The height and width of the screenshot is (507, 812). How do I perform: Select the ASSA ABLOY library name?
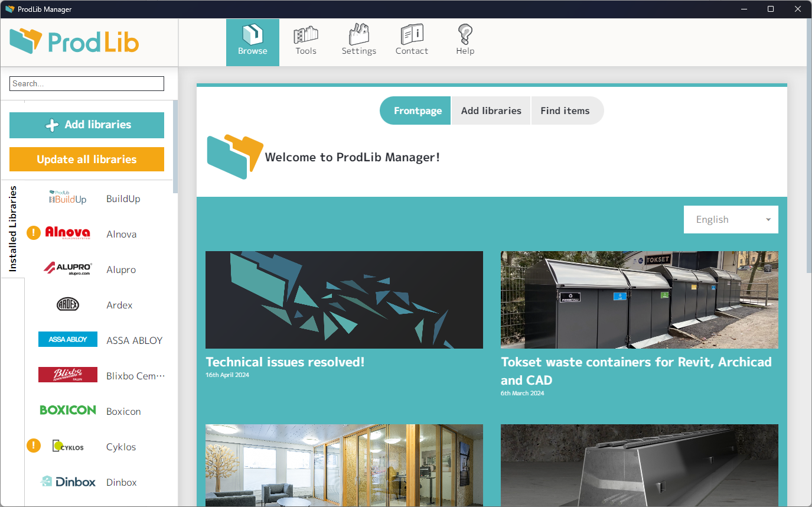tap(135, 340)
